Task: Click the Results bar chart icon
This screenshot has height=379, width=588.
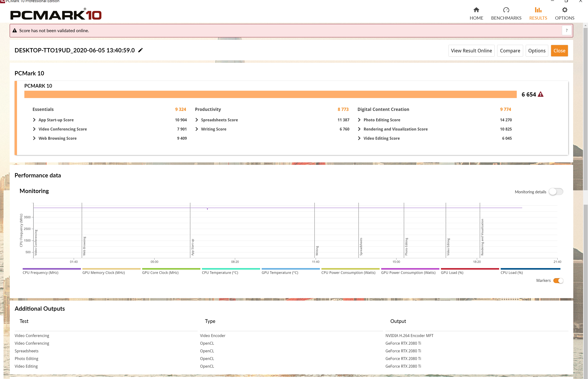Action: (538, 10)
